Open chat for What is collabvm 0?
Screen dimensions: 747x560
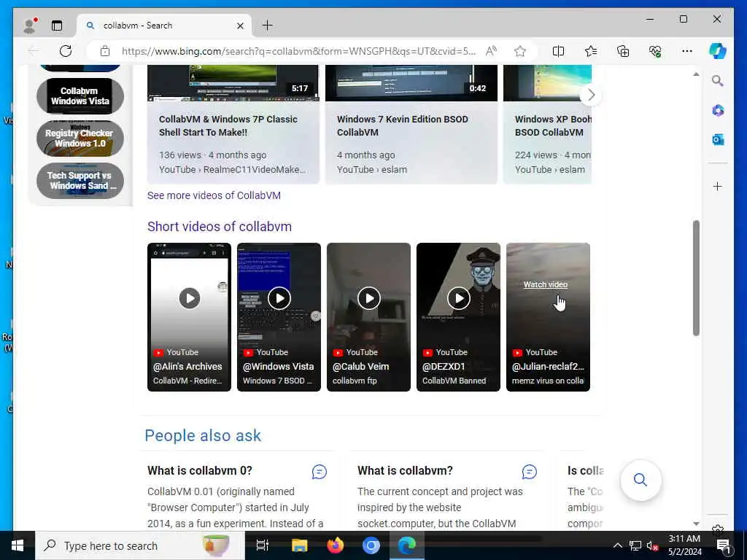[320, 472]
